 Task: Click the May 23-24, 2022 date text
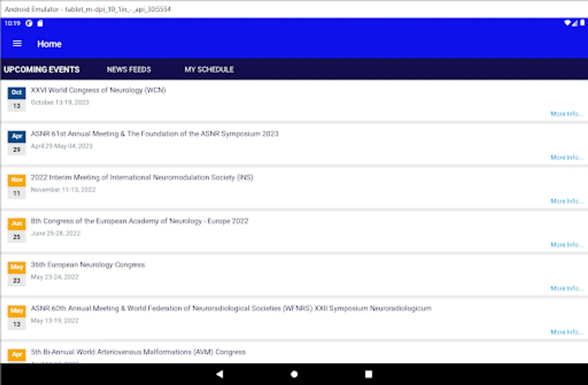[x=55, y=277]
